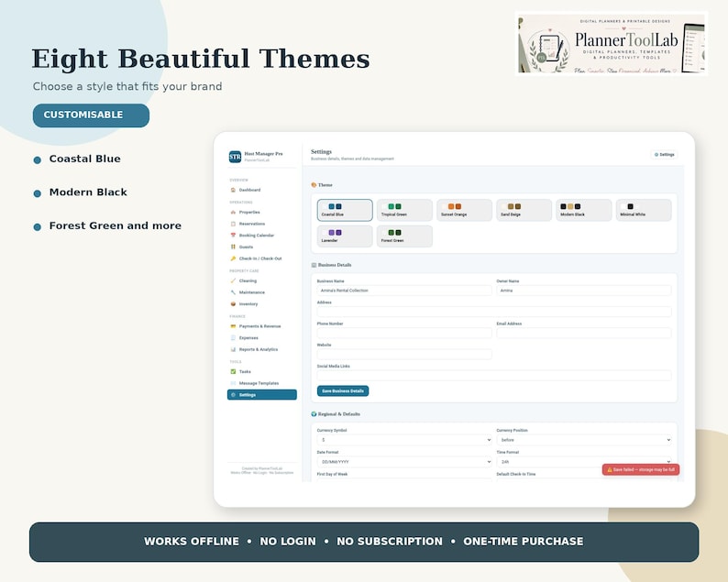Open the Date Format dropdown
Viewport: 728px width, 582px height.
404,462
